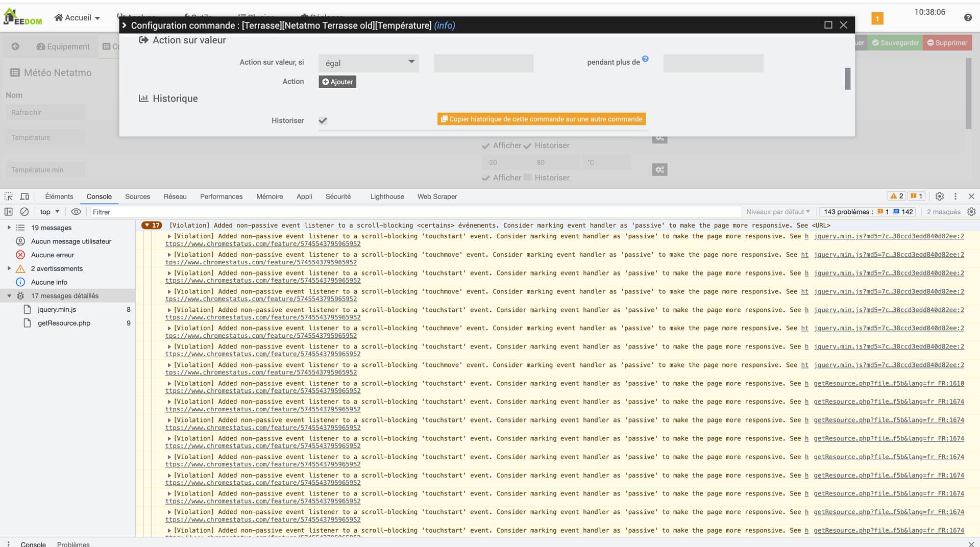Select Aucun message utilisateur filter
The image size is (980, 547).
71,241
